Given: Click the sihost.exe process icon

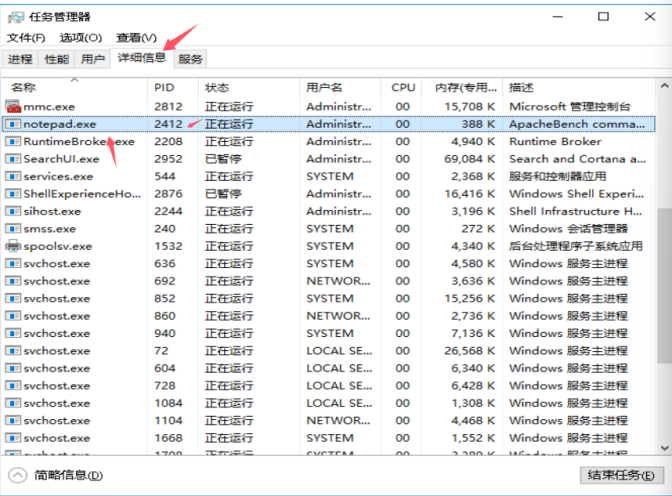Looking at the screenshot, I should click(x=13, y=211).
